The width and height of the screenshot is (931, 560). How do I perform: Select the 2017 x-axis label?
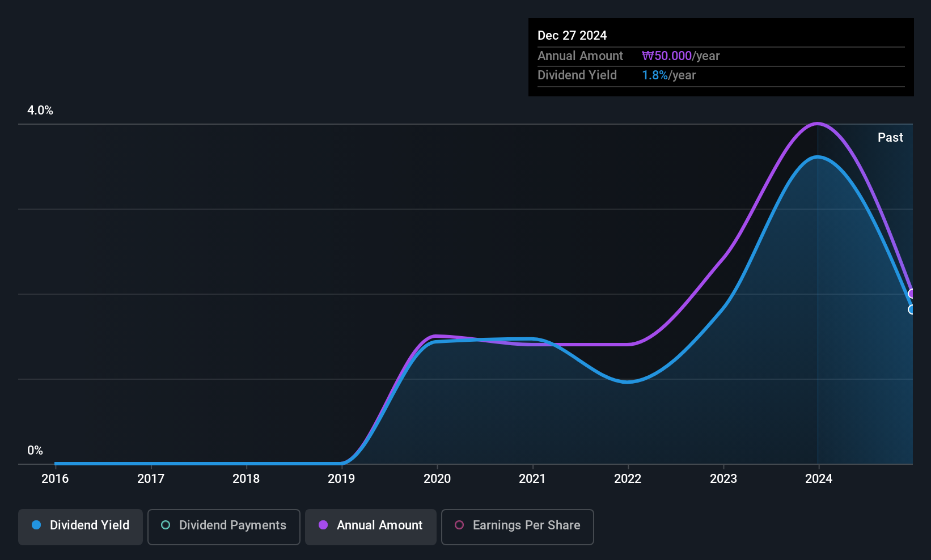(151, 478)
